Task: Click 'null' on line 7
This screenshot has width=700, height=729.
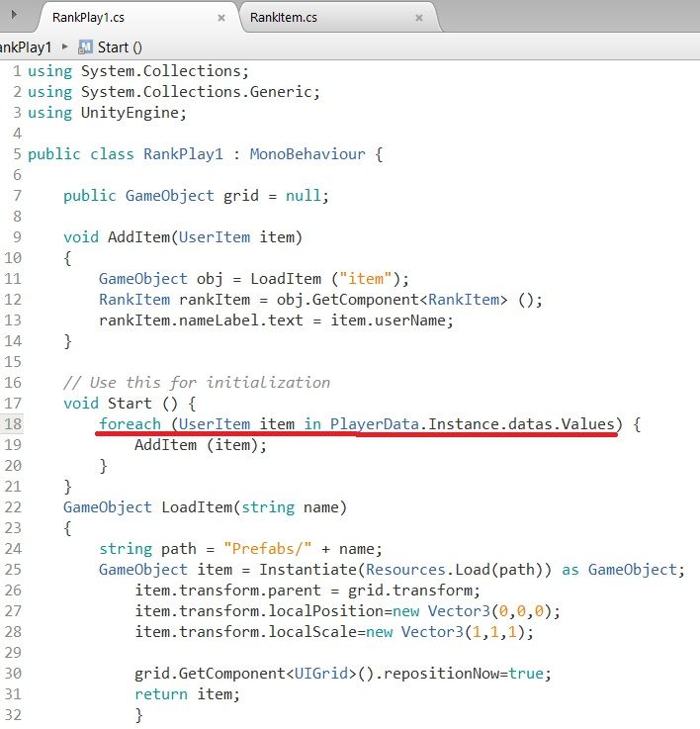Action: click(x=304, y=196)
